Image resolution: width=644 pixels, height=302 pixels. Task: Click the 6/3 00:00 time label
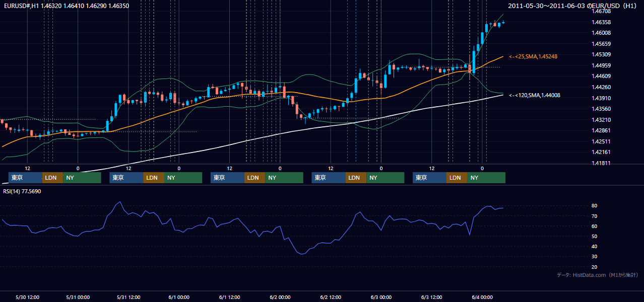(381, 297)
